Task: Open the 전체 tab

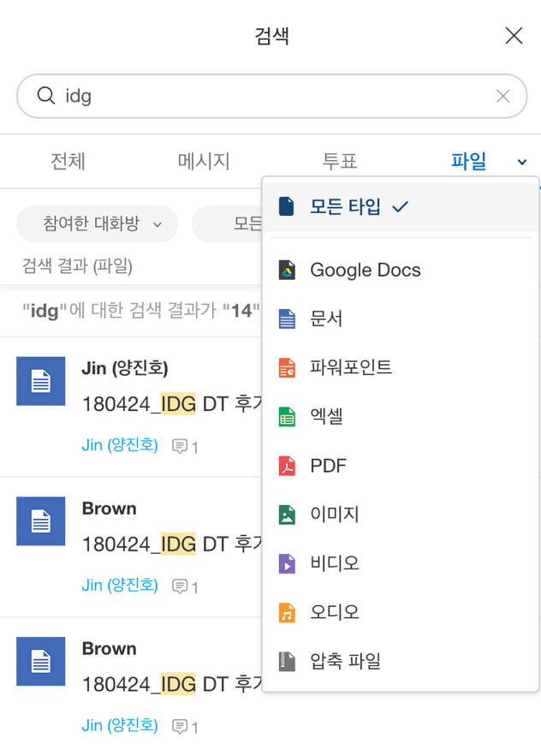Action: click(68, 161)
